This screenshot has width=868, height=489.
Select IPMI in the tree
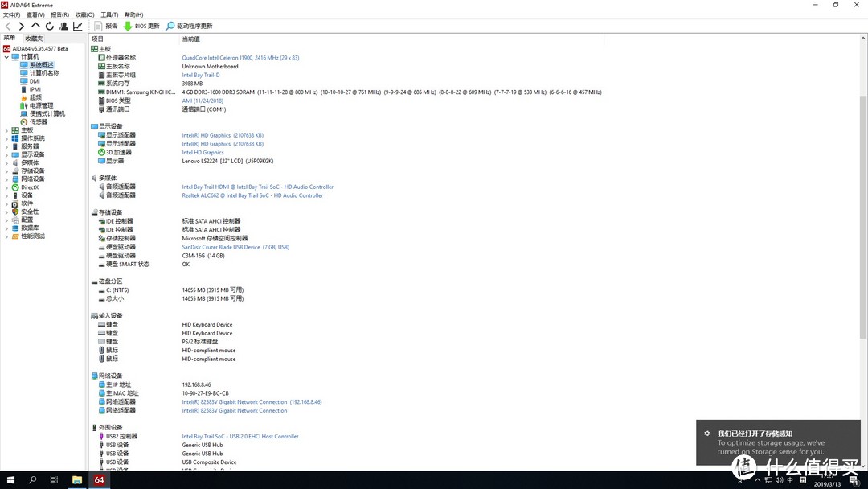point(35,89)
